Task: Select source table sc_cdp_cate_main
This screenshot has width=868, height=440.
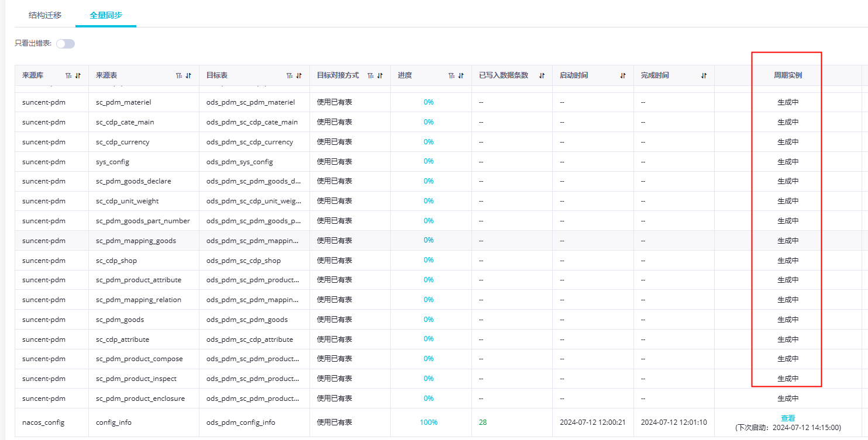Action: [125, 122]
